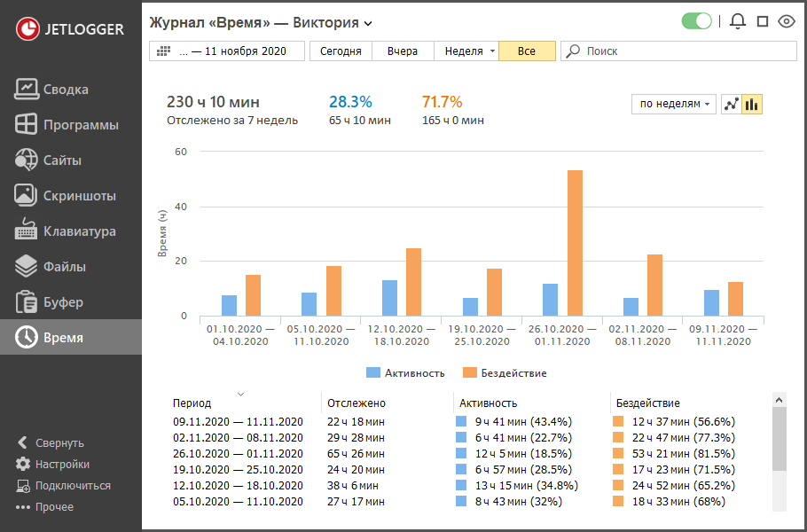Click the notification bell icon
Viewport: 807px width, 532px height.
coord(737,22)
